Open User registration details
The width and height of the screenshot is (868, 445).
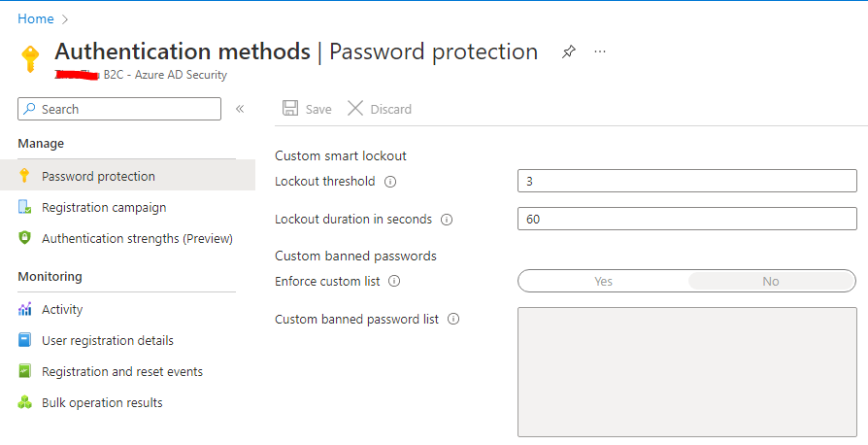107,340
